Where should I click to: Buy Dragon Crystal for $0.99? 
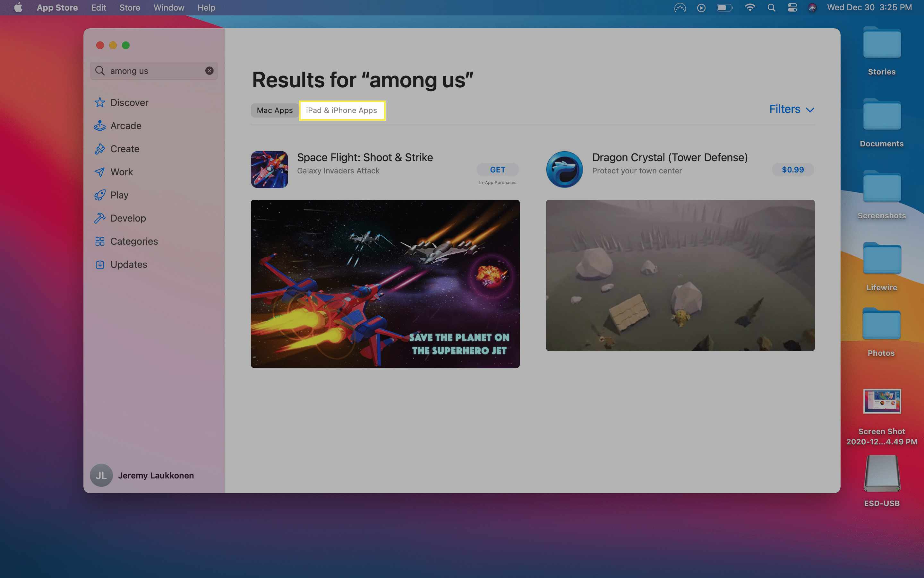point(793,170)
